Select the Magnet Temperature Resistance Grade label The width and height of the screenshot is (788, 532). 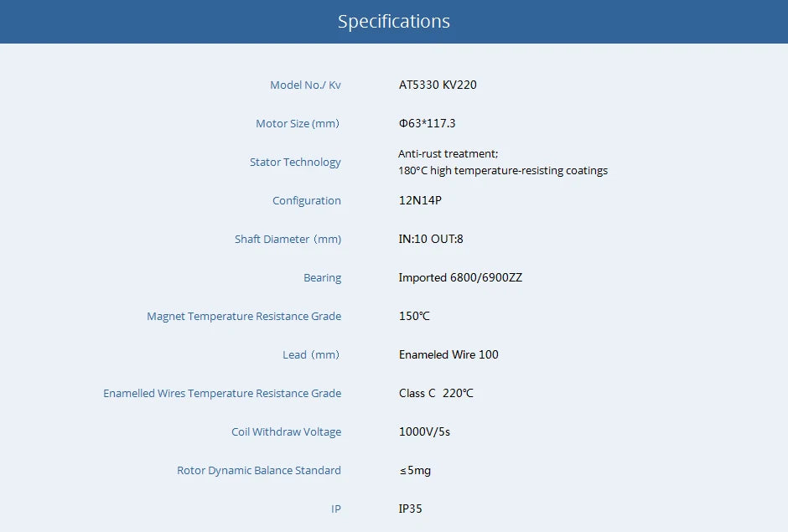244,316
